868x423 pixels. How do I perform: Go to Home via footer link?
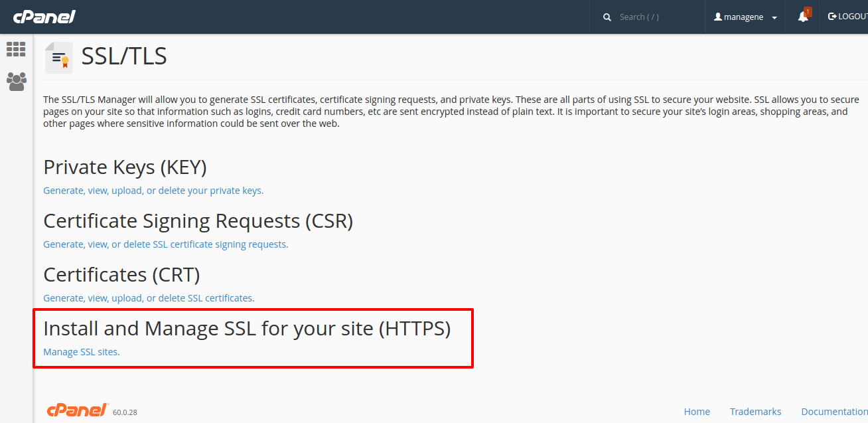coord(697,412)
